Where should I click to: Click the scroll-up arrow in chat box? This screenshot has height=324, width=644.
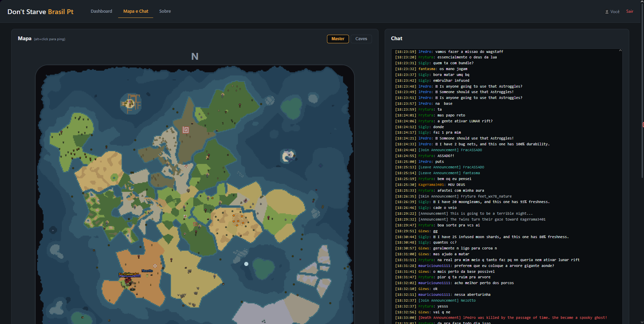(x=620, y=51)
